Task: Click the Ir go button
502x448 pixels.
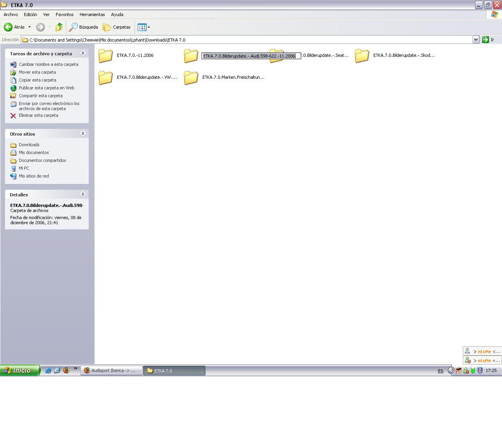Action: (x=488, y=40)
